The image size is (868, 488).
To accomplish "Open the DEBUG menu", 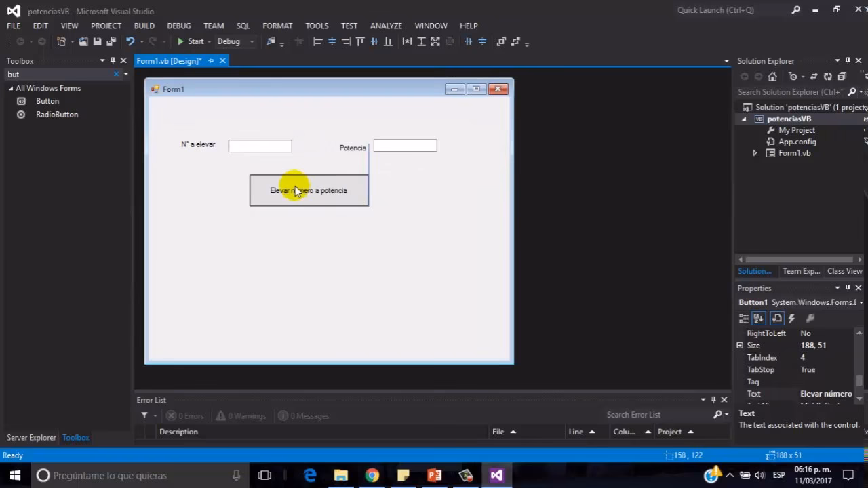I will (x=178, y=25).
